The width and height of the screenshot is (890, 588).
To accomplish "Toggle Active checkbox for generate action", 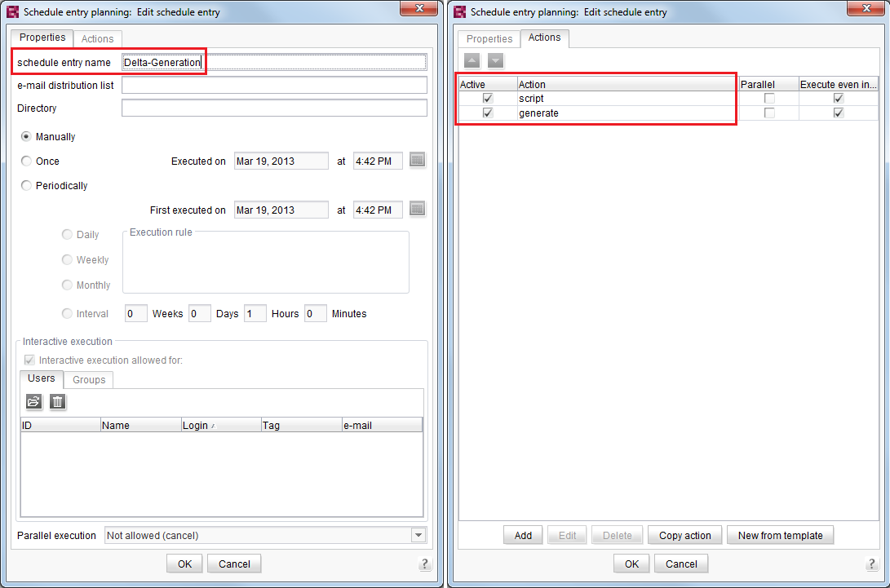I will 488,113.
